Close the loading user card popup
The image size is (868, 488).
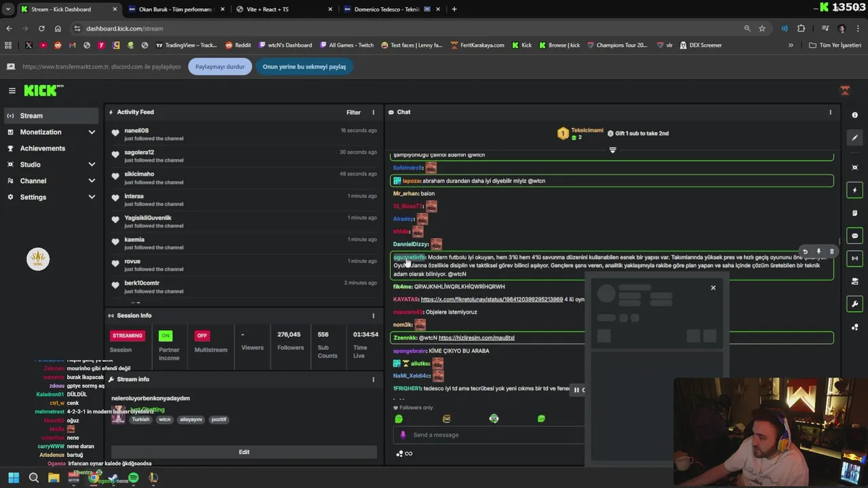[713, 288]
